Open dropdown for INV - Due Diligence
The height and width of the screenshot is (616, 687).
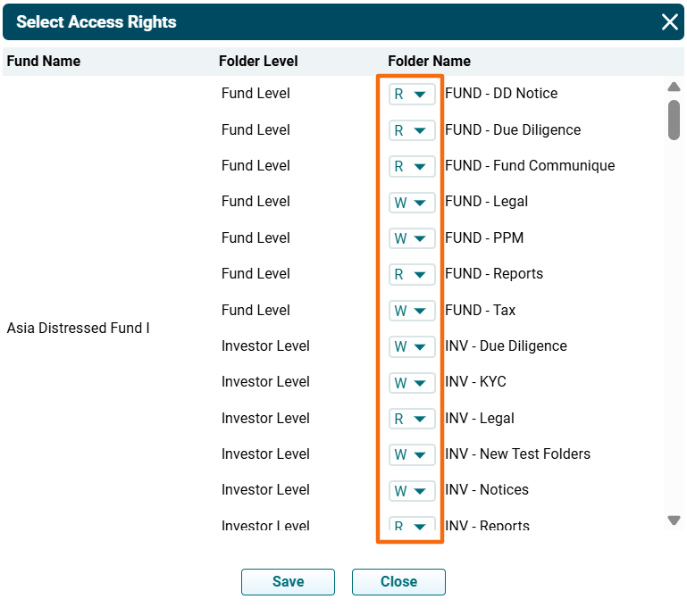[x=412, y=346]
